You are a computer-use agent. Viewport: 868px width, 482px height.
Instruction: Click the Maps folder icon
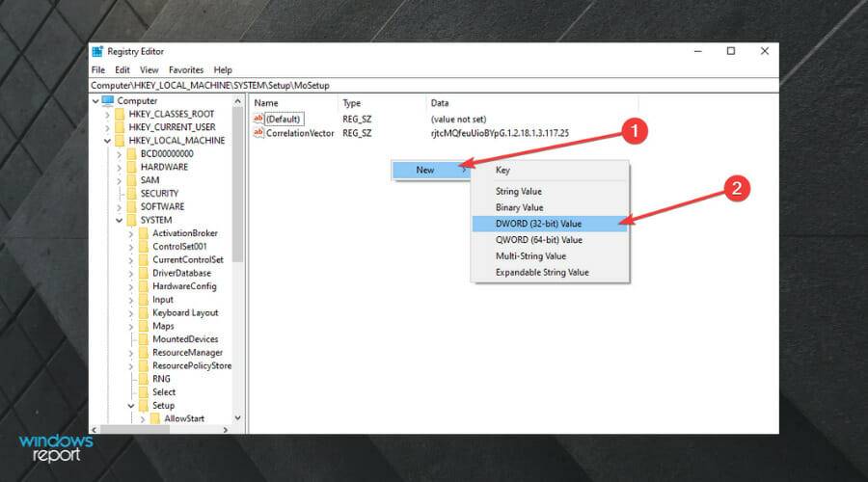(x=144, y=327)
